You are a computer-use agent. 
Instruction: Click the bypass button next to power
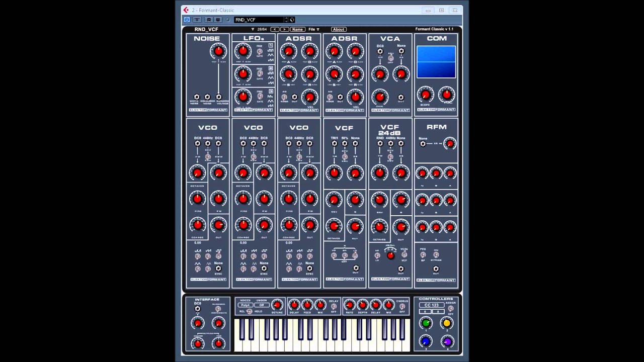click(197, 20)
